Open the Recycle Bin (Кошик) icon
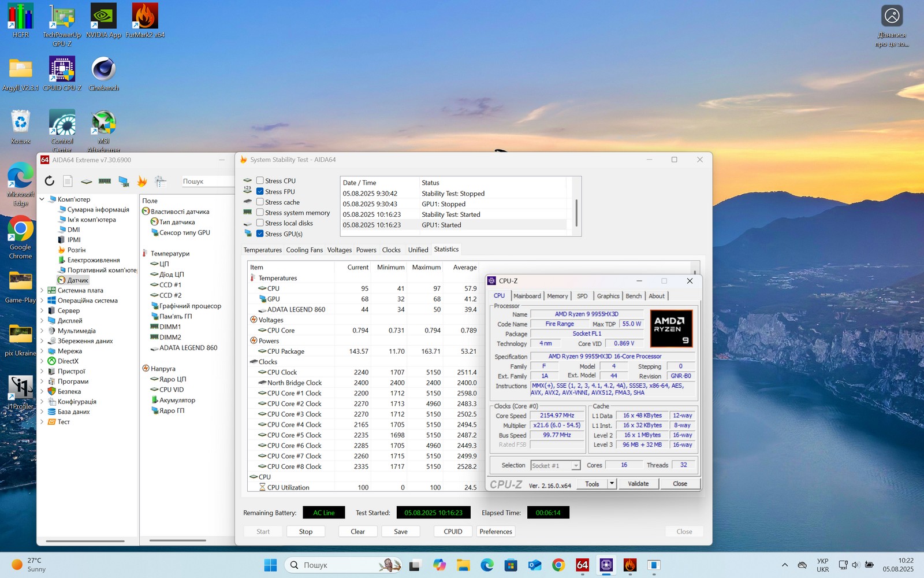This screenshot has width=924, height=578. point(21,127)
